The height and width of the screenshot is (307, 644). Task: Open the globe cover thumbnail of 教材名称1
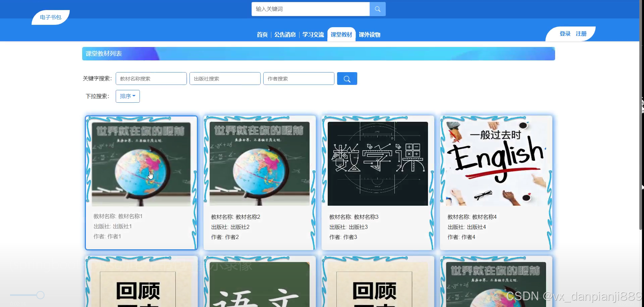pyautogui.click(x=141, y=164)
